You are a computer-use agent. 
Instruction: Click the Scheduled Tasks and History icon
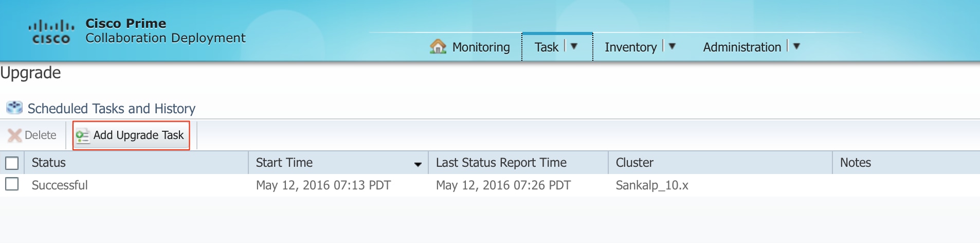[14, 108]
